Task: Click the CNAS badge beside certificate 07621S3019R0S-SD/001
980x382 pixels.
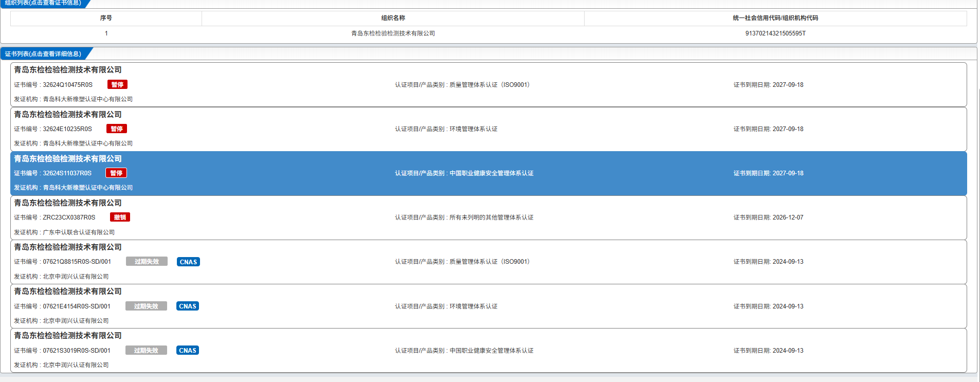Action: tap(188, 350)
